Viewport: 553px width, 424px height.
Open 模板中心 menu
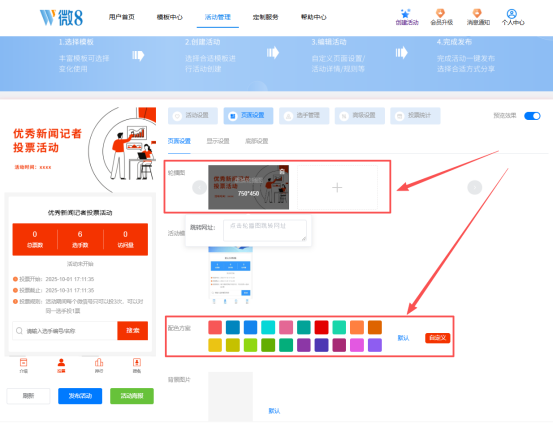click(x=170, y=17)
